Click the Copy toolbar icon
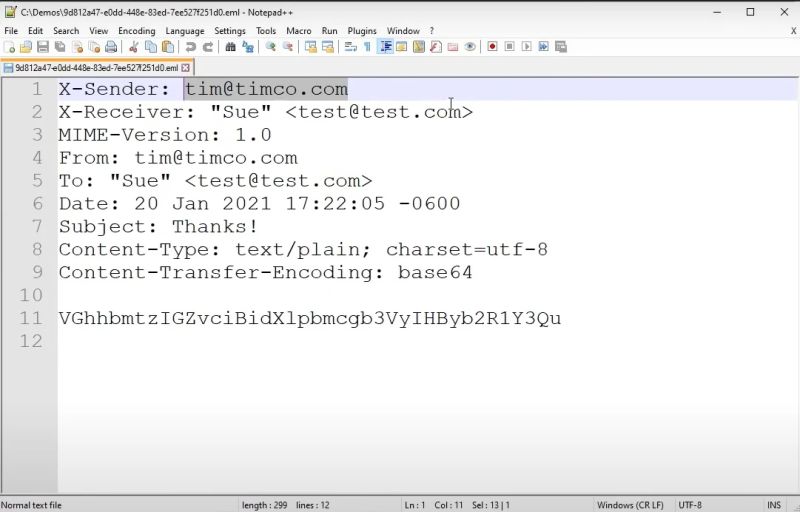Image resolution: width=800 pixels, height=512 pixels. [151, 47]
